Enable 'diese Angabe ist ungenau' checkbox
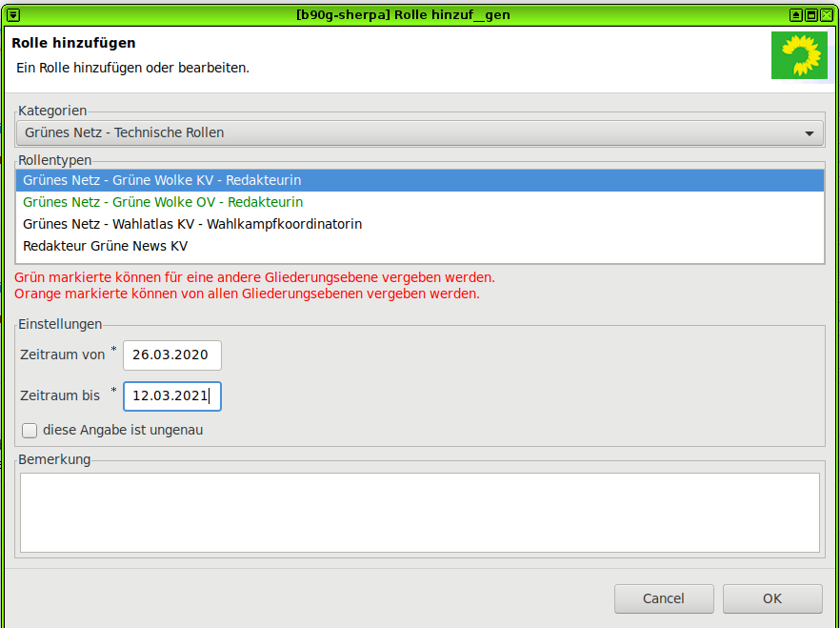This screenshot has height=628, width=840. click(30, 431)
